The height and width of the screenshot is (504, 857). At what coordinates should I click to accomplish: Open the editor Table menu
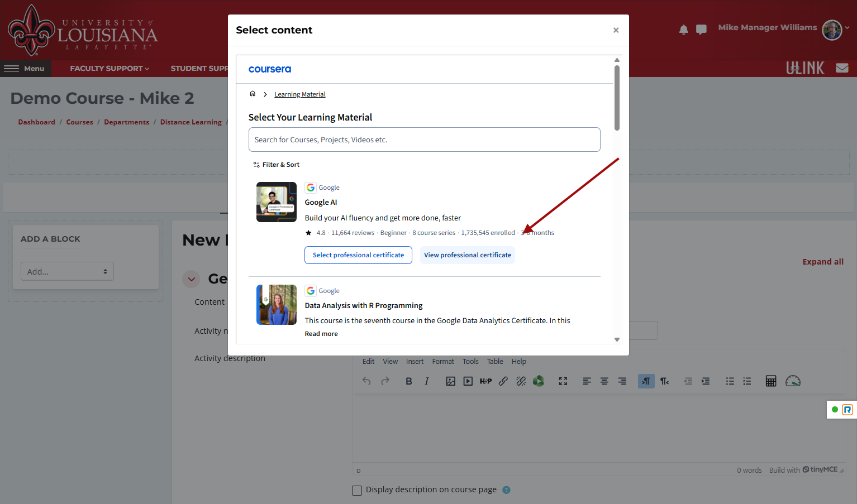[495, 362]
